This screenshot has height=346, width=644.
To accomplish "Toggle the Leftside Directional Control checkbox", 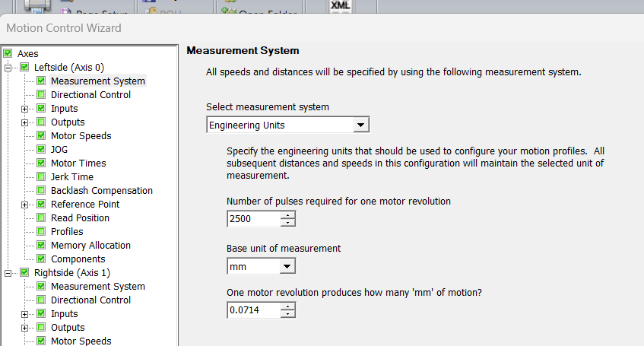I will 41,95.
